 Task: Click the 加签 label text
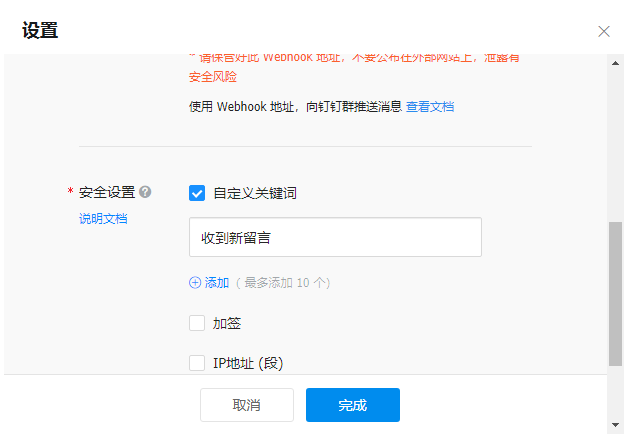coord(227,323)
